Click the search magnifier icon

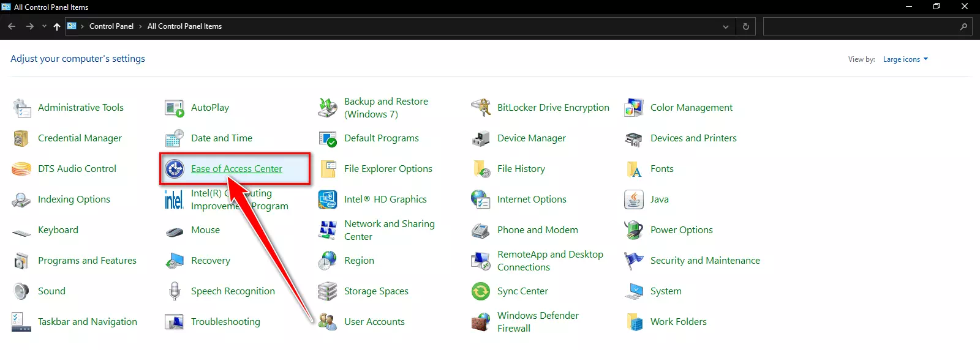click(963, 26)
